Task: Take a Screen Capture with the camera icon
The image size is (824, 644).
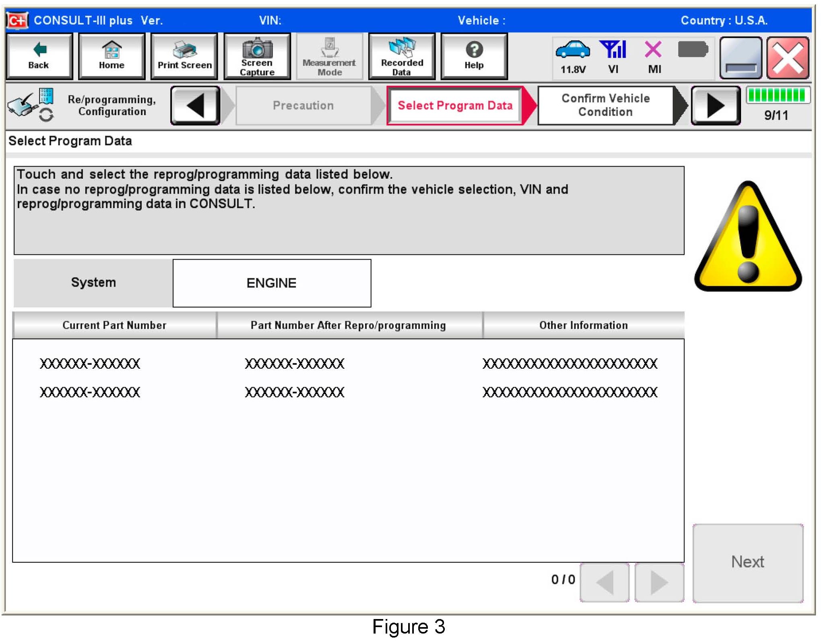Action: 257,56
